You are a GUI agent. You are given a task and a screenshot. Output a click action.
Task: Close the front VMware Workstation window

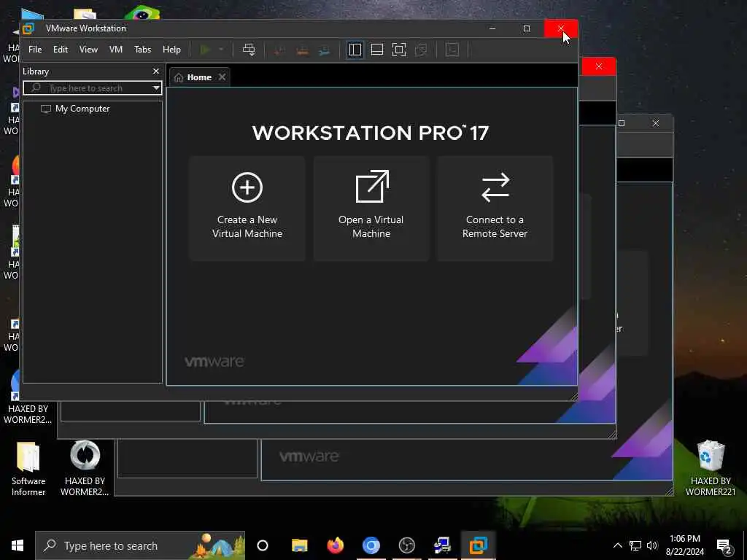coord(561,28)
